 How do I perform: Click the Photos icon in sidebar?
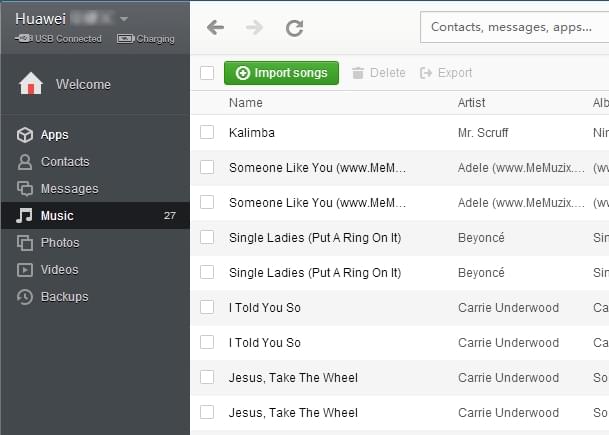pos(25,243)
